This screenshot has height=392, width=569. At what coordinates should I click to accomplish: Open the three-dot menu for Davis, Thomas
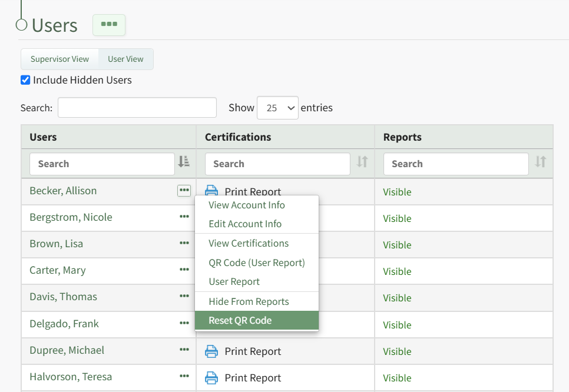point(184,296)
